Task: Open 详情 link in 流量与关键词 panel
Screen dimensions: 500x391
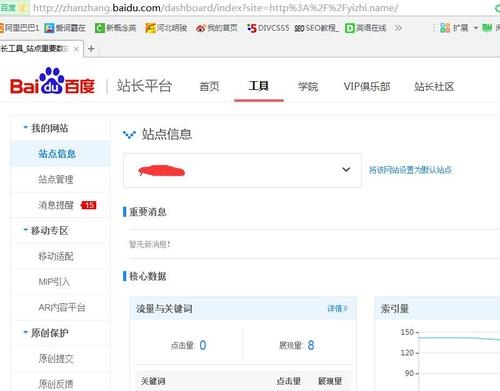Action: [337, 308]
